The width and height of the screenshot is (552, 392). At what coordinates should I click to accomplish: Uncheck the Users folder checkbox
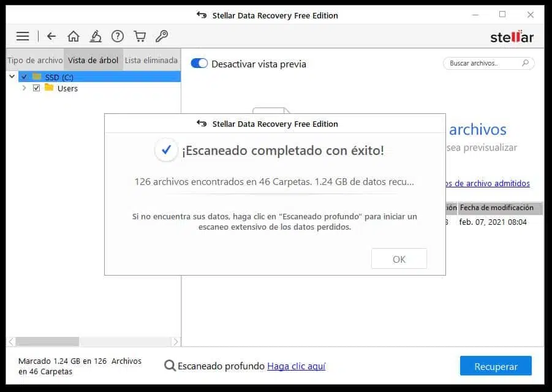coord(36,88)
